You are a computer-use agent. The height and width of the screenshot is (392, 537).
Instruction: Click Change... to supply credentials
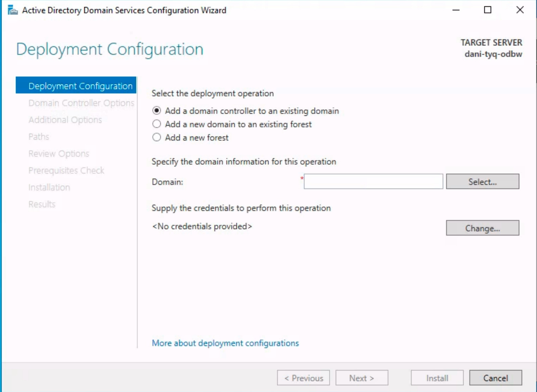point(483,228)
